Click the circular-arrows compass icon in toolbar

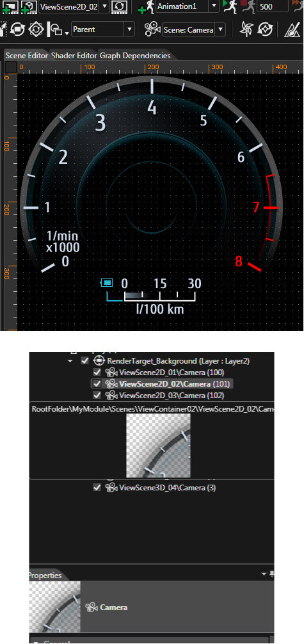pos(264,29)
